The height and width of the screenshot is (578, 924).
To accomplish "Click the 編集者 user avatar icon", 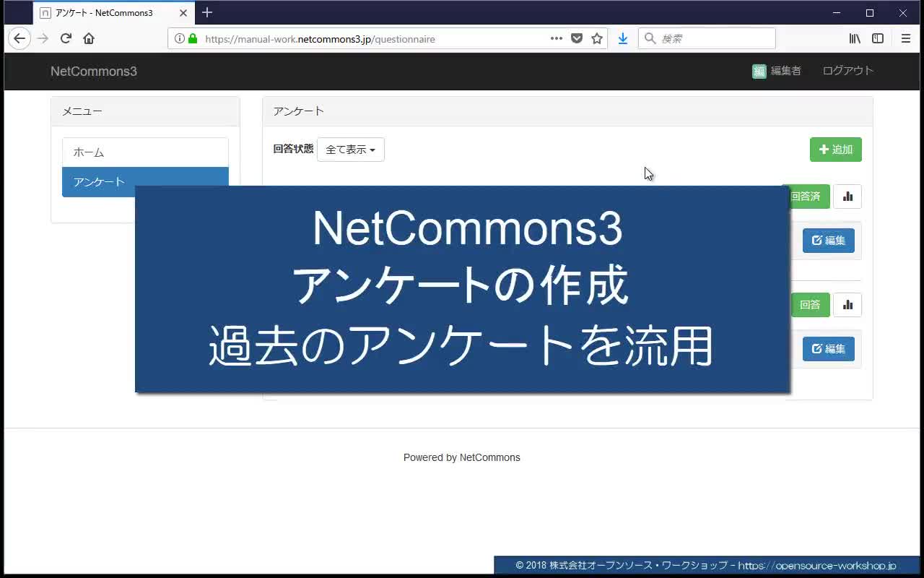I will point(759,71).
